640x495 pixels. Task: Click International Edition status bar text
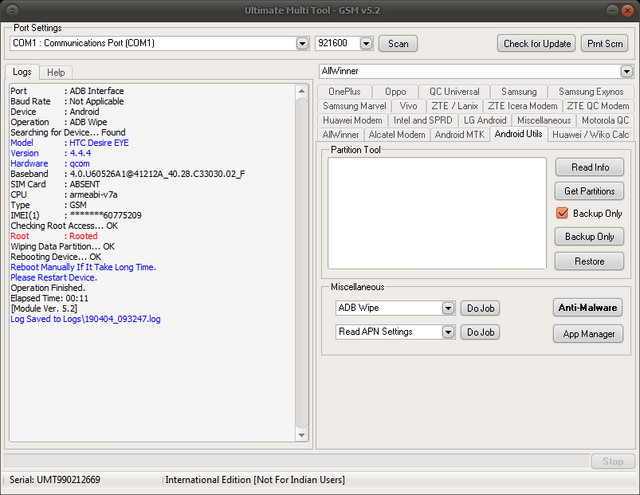(x=255, y=479)
